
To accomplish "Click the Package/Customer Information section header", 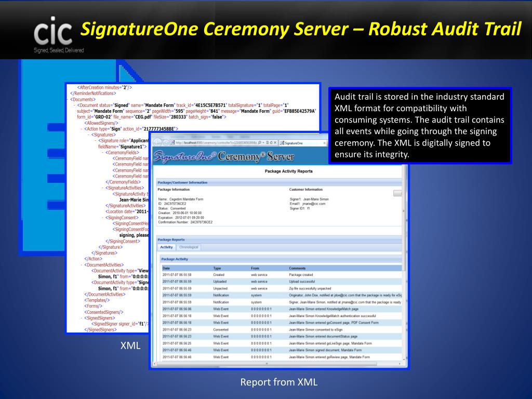I will [279, 182].
